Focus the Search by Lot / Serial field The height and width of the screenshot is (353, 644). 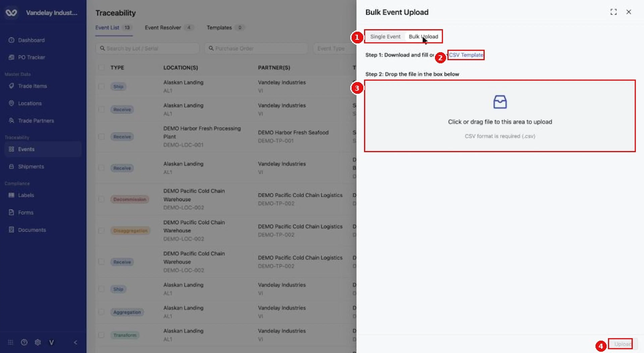(148, 48)
